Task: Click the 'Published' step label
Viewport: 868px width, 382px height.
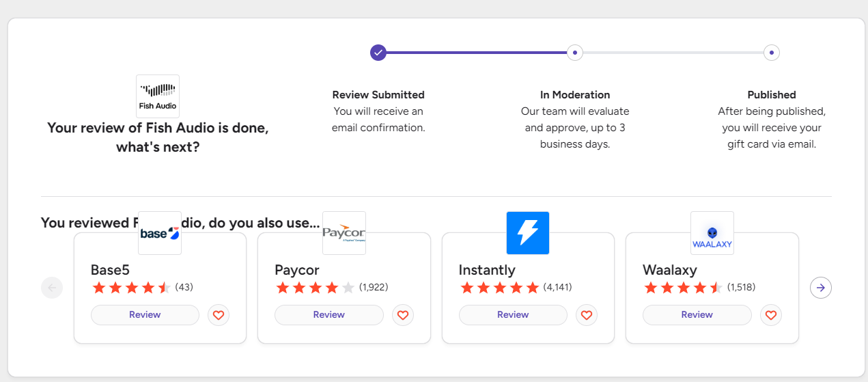Action: pyautogui.click(x=772, y=95)
